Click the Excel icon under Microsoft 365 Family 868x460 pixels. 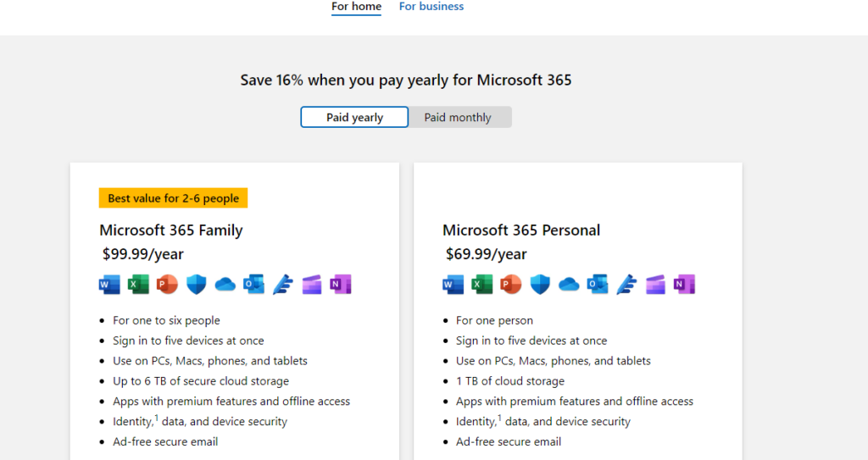(x=138, y=285)
